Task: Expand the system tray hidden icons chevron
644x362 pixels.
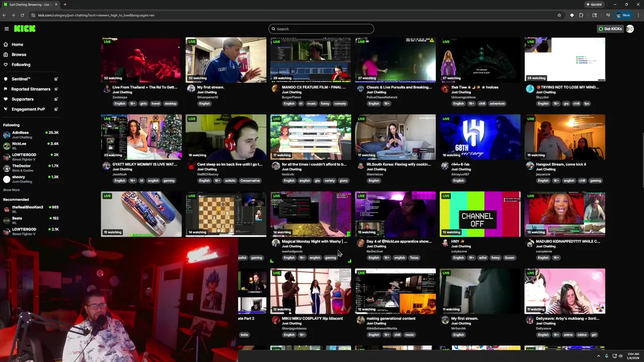Action: [599, 356]
